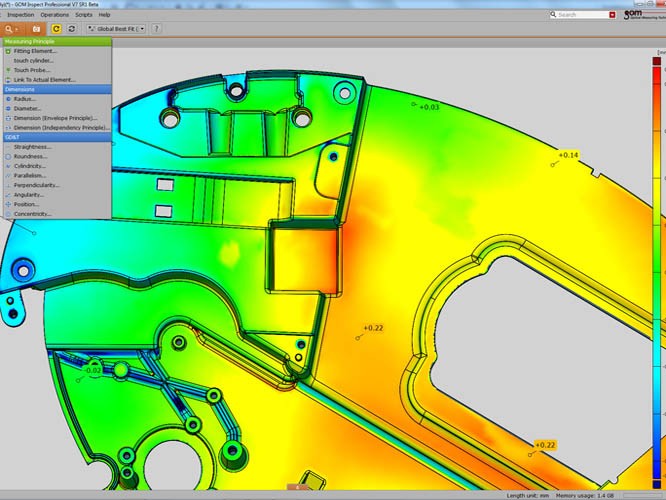Open the Scripts menu
Screen dimensions: 666x500
pyautogui.click(x=84, y=15)
